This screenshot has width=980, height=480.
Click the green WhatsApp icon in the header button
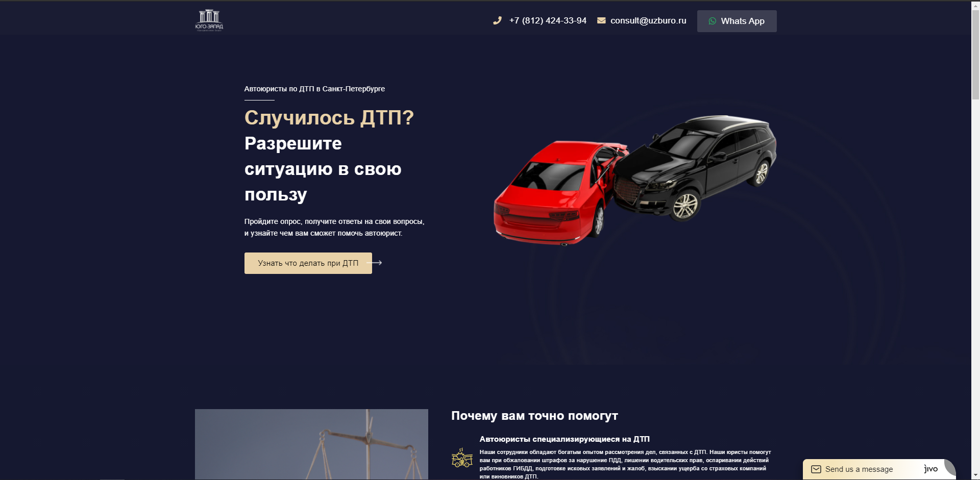[x=713, y=21]
